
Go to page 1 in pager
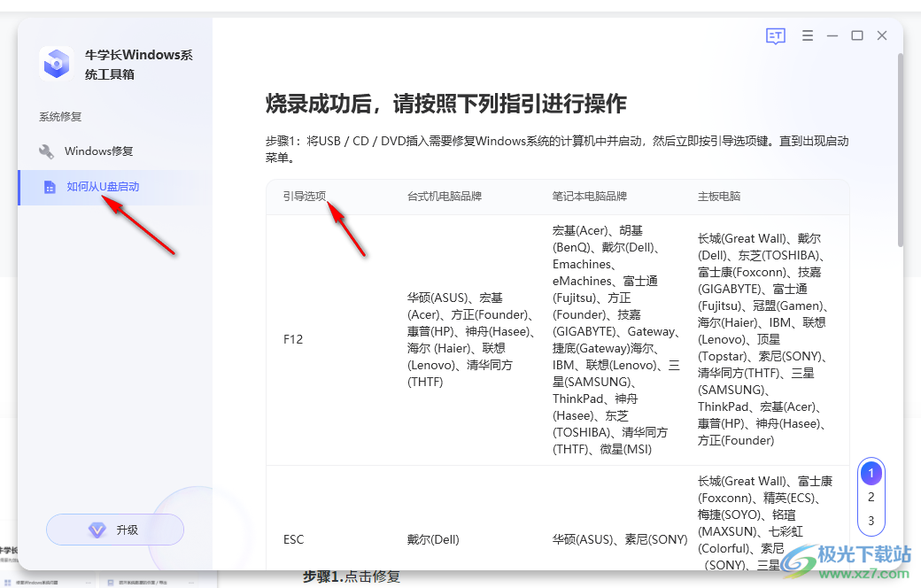pos(871,473)
